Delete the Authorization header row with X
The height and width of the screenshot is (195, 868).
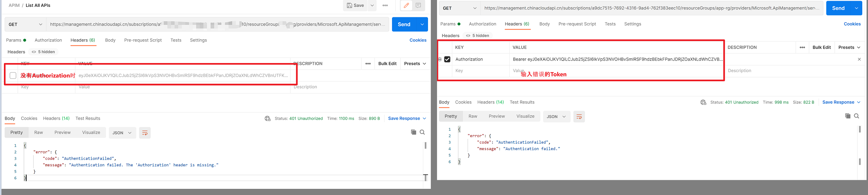tap(859, 59)
